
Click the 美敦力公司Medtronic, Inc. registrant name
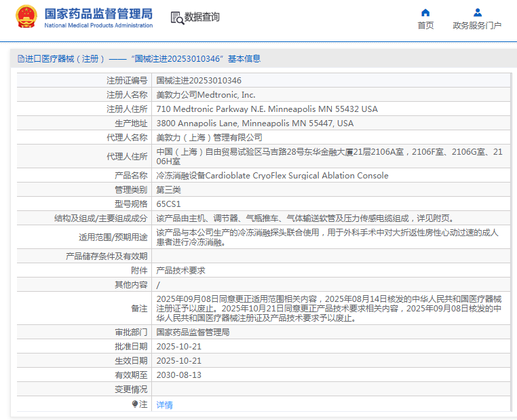click(x=206, y=94)
